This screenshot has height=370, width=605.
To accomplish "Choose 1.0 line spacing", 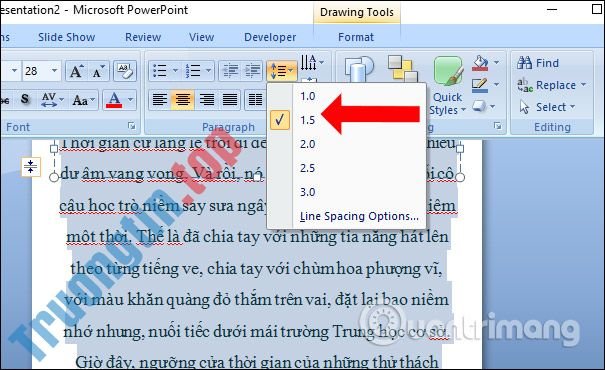I will (x=308, y=96).
